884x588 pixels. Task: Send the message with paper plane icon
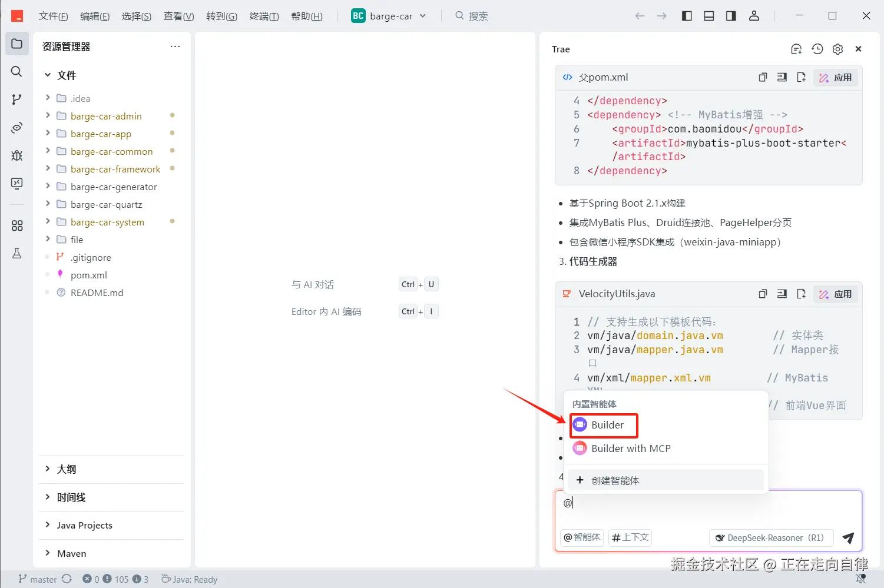(848, 537)
